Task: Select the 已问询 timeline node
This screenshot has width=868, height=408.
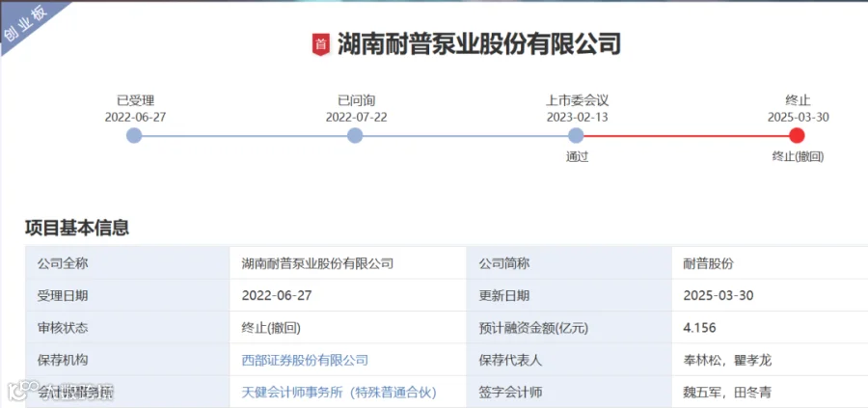Action: point(355,136)
